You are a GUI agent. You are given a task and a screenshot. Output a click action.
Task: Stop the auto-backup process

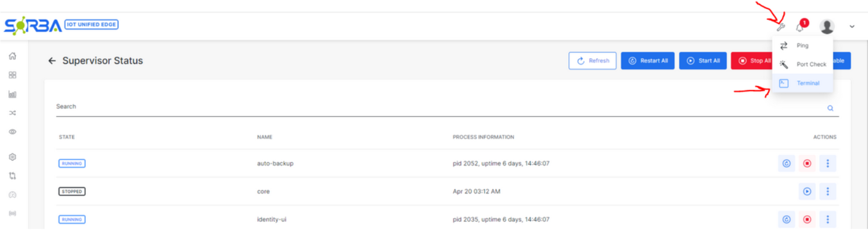point(807,163)
